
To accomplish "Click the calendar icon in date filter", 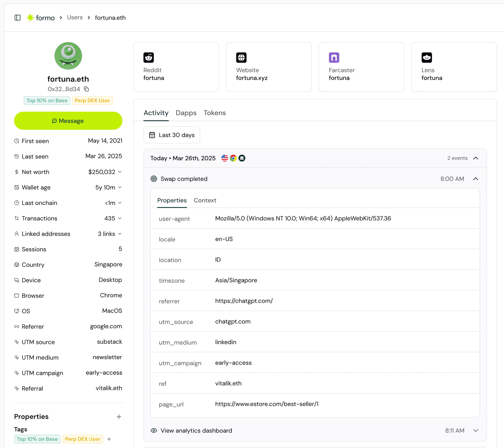I will tap(152, 135).
